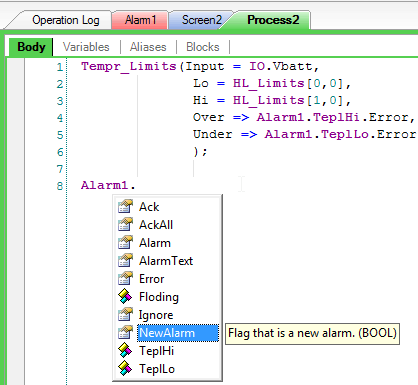The height and width of the screenshot is (385, 418).
Task: Click the closing parenthesis on line 6
Action: coord(196,152)
